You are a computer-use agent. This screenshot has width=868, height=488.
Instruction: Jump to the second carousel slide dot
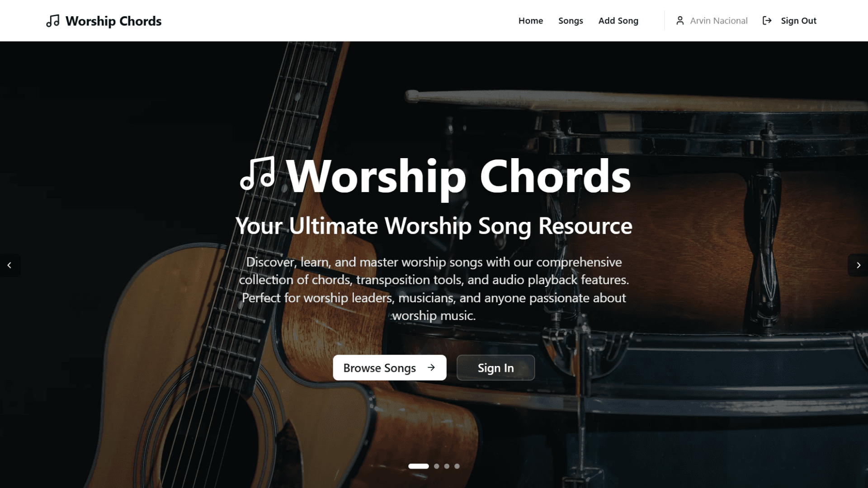[x=436, y=466]
